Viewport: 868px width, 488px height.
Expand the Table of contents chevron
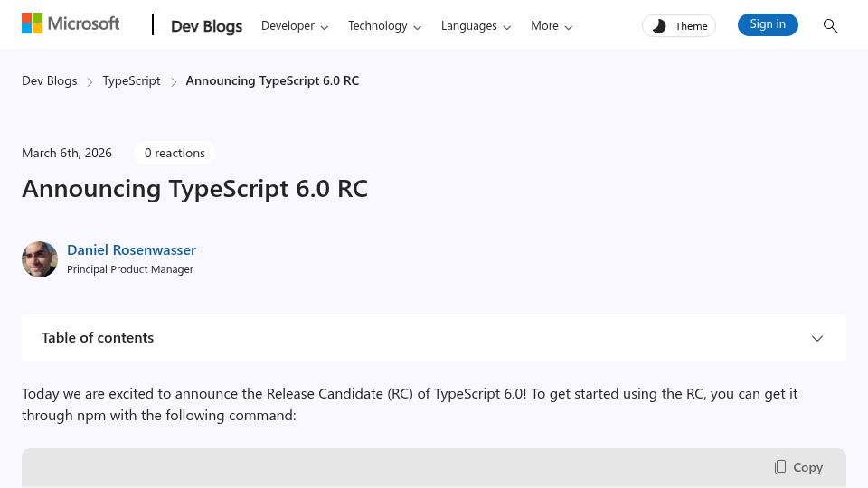(x=817, y=338)
